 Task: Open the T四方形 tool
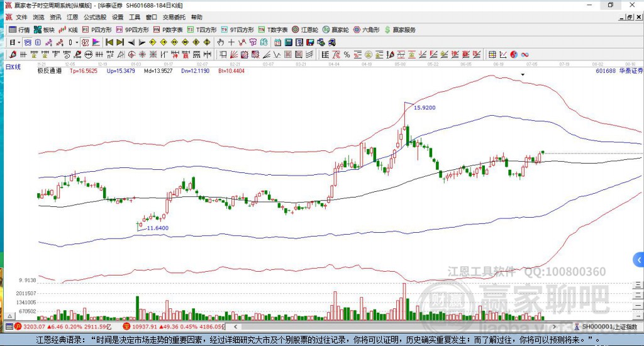coord(202,30)
